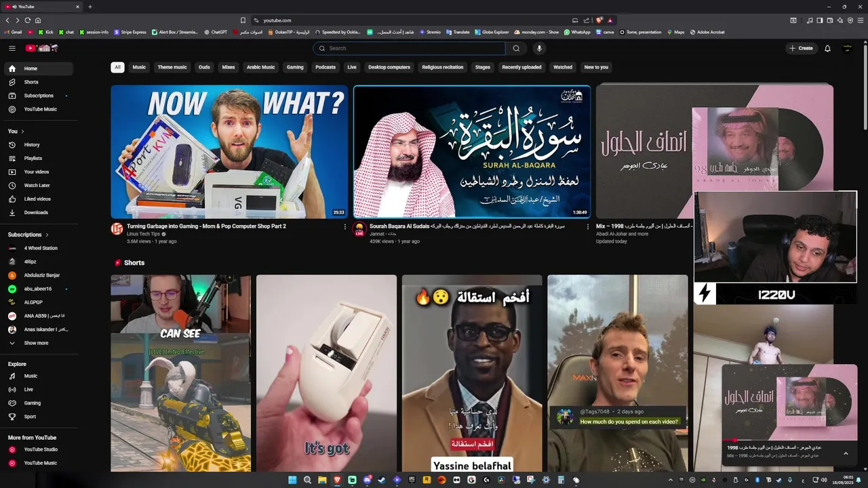Open more options for Sourah Baqara video
868x488 pixels.
click(587, 227)
